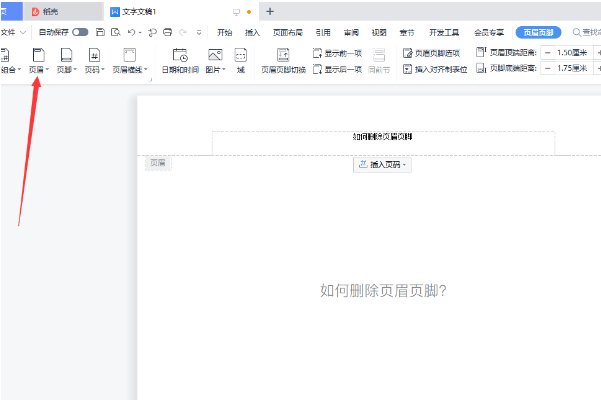
Task: Click the header text 如何删除页眉页脚
Action: (x=382, y=136)
